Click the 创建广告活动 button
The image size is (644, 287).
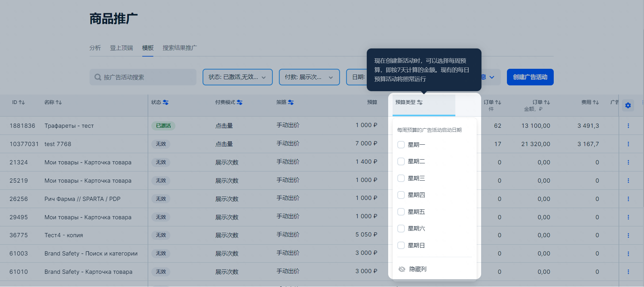pos(530,77)
